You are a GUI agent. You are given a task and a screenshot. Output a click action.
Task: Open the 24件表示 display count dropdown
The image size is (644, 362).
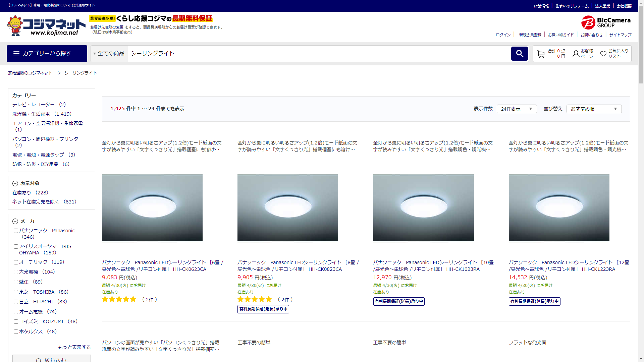(x=517, y=109)
